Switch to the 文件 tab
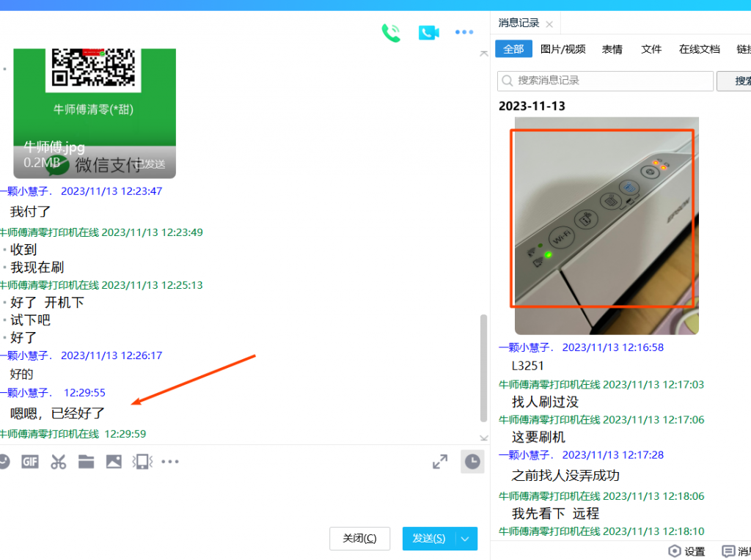Screen dimensions: 751x560 tap(651, 49)
